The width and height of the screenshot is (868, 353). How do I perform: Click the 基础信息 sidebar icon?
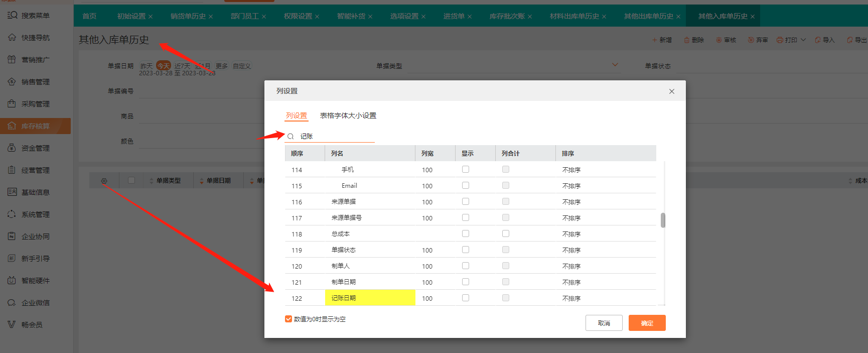click(12, 192)
